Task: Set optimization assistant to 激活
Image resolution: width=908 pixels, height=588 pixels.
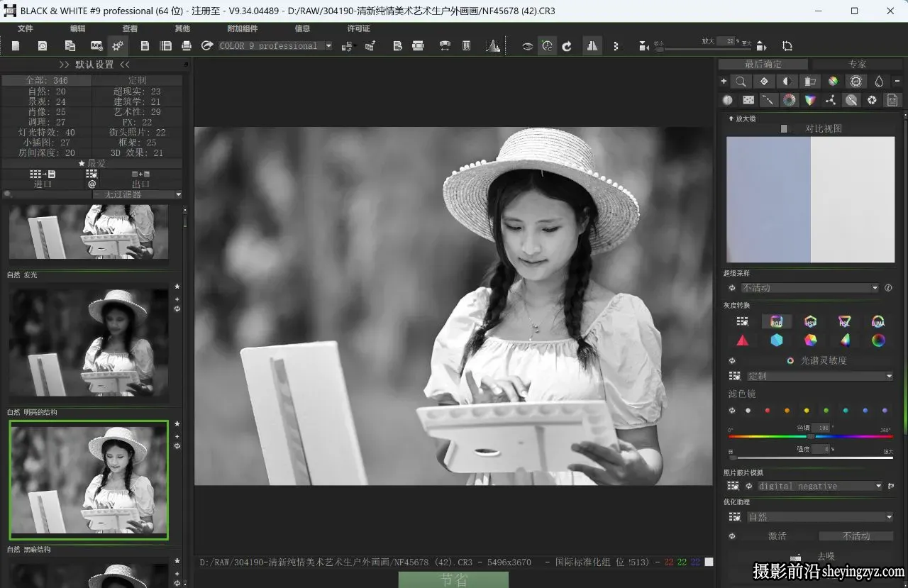Action: pos(777,536)
